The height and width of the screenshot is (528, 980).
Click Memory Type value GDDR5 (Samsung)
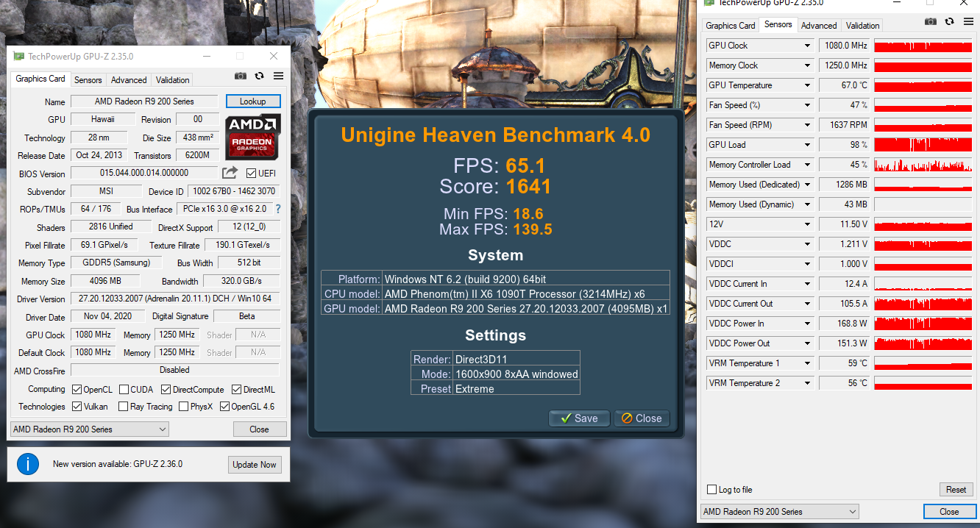click(x=116, y=263)
